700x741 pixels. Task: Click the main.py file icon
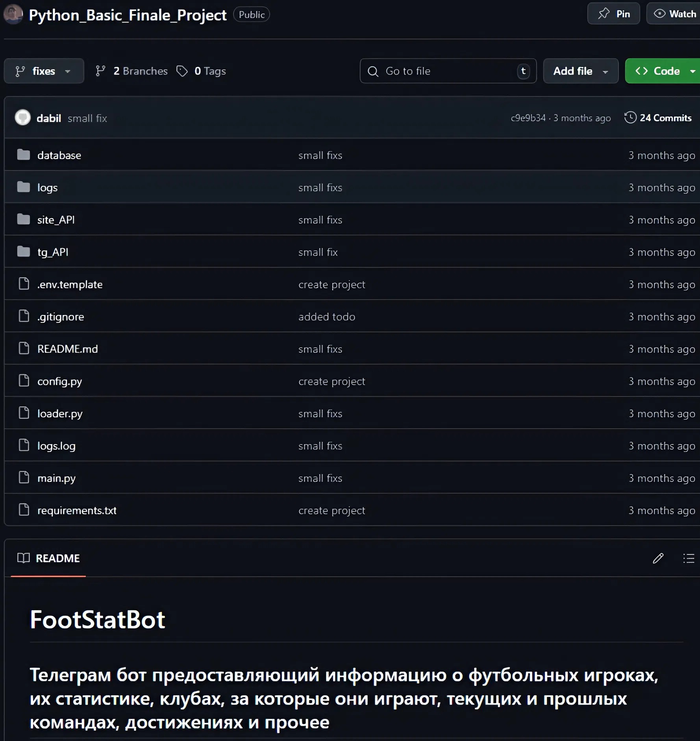[x=24, y=478]
